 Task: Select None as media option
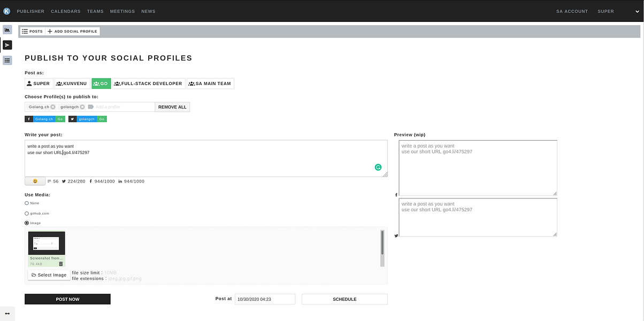(27, 203)
